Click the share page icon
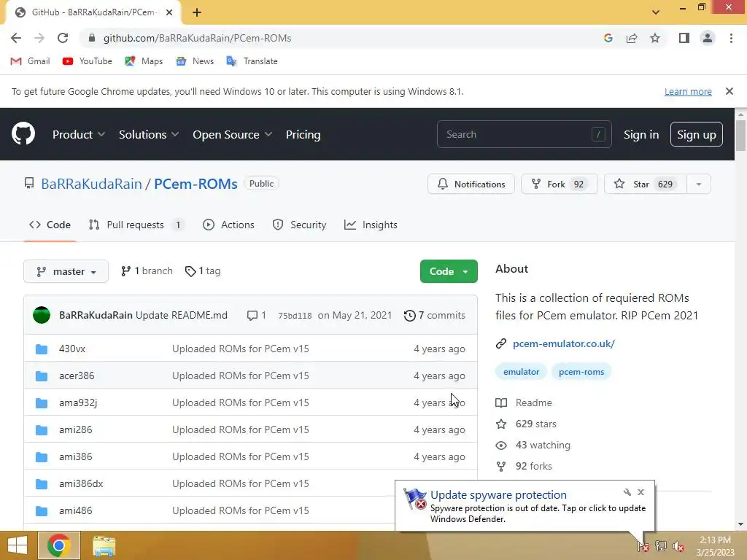Viewport: 747px width, 560px height. [x=632, y=38]
